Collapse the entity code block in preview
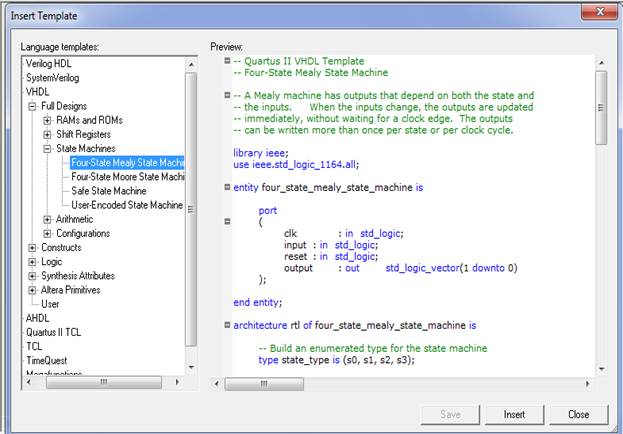The height and width of the screenshot is (434, 623). (228, 187)
